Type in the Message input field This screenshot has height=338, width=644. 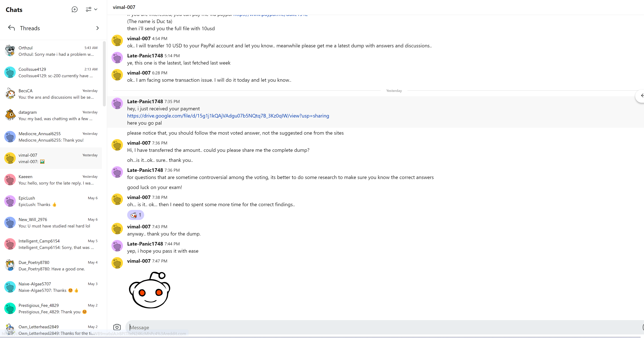pos(350,327)
